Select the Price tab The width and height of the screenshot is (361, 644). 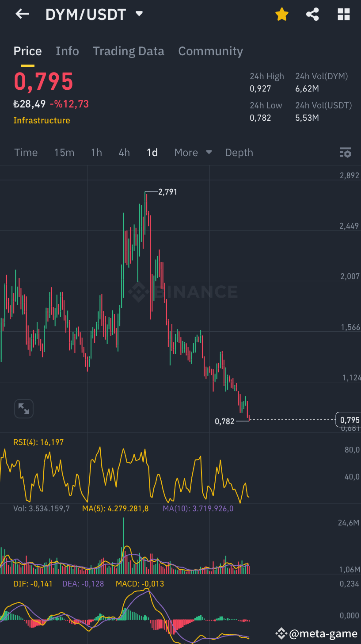[x=27, y=51]
